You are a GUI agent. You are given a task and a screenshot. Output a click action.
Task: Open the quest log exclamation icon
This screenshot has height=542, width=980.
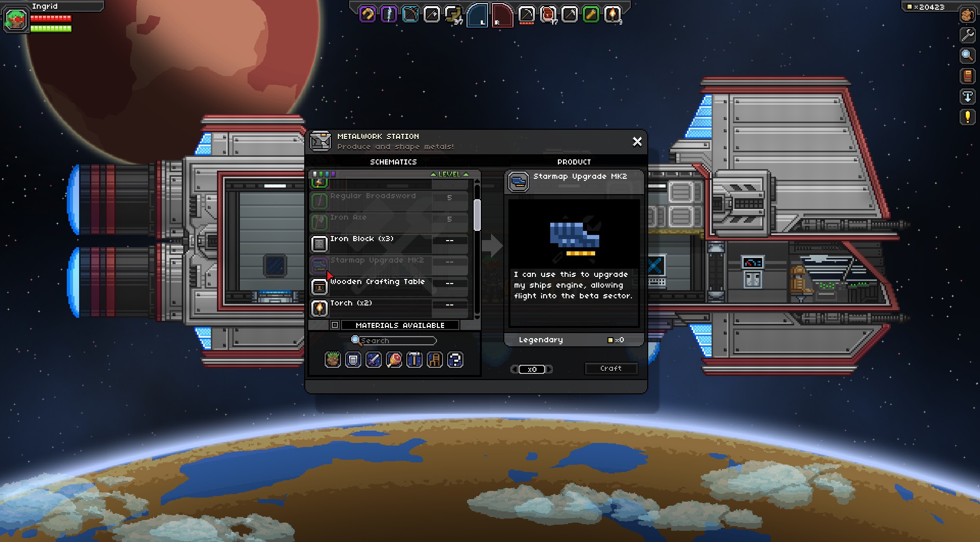967,117
